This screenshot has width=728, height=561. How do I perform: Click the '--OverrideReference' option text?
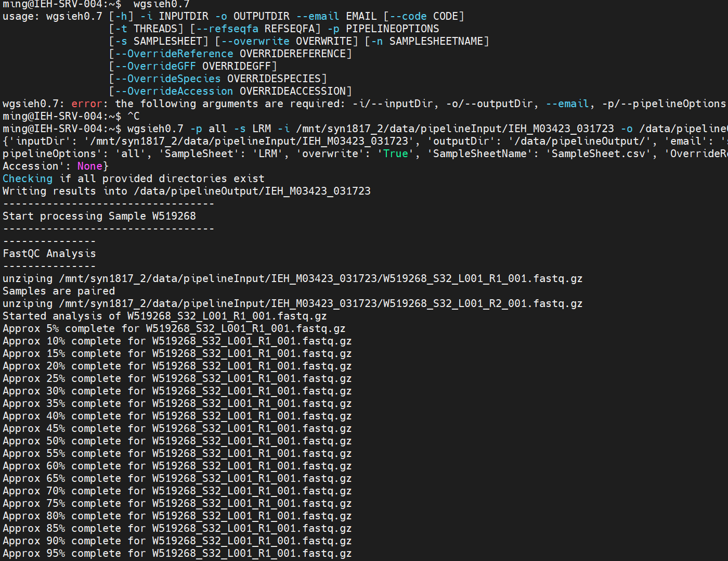174,54
